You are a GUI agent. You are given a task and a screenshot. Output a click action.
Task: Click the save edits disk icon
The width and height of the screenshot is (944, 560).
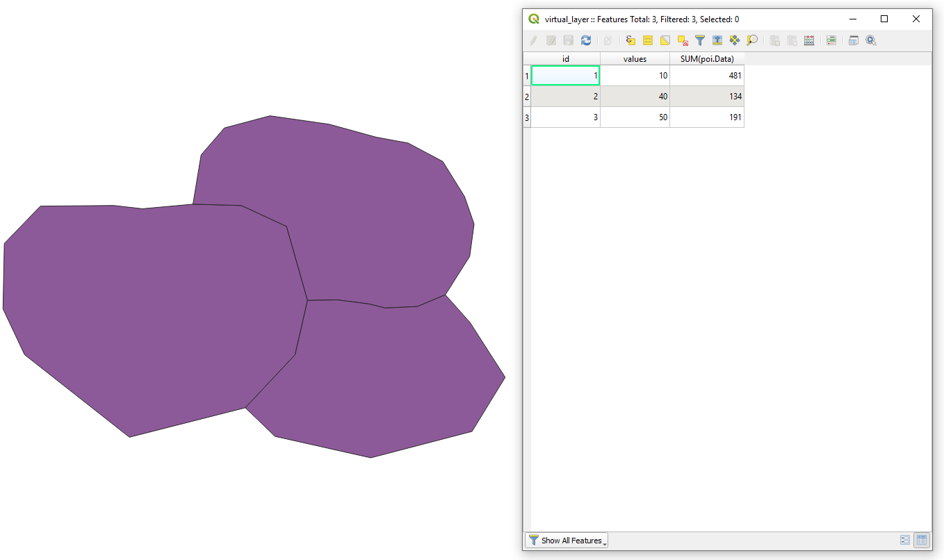click(569, 40)
